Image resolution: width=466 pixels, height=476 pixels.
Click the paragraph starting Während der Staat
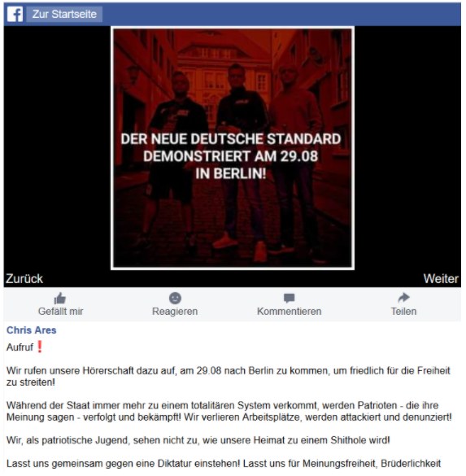[229, 411]
